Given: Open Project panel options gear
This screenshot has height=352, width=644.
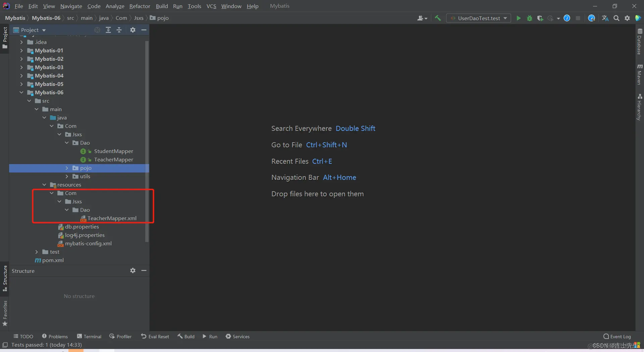Looking at the screenshot, I should coord(133,30).
